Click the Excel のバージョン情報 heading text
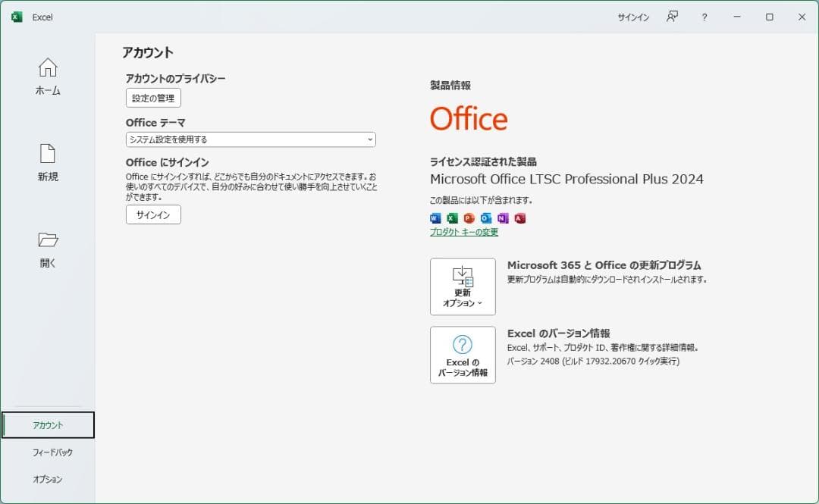Screen dimensions: 819x504 click(558, 333)
